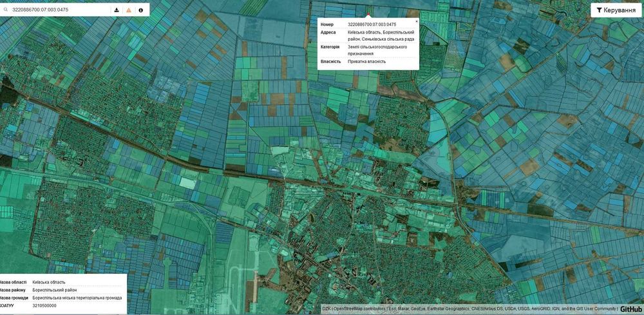Click the Адреса label in the popup
This screenshot has height=315, width=644.
[328, 32]
